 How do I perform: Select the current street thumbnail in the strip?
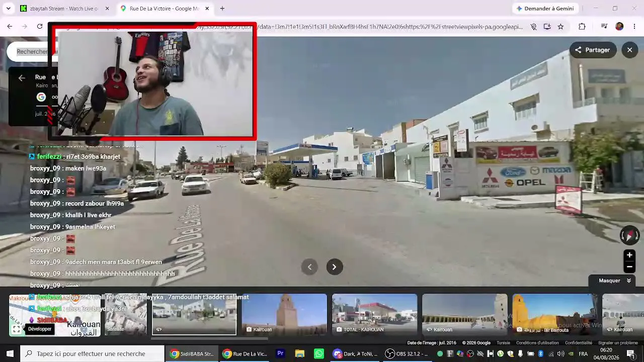pos(194,315)
